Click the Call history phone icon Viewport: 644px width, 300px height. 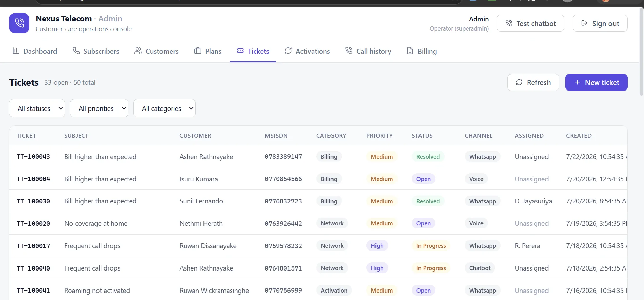coord(349,51)
